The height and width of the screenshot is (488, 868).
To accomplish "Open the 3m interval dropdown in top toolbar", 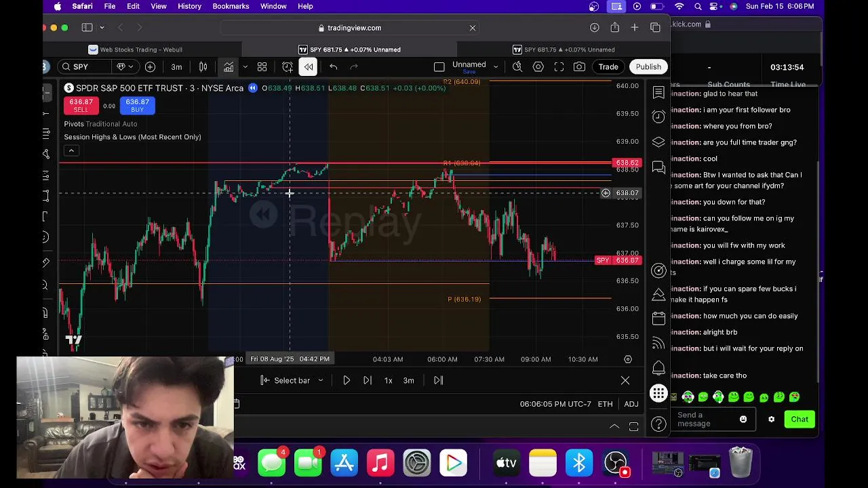I will [x=176, y=66].
